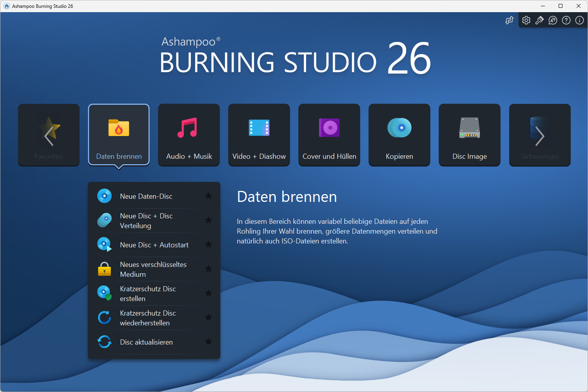Open the Audio + Musik tile

[189, 135]
